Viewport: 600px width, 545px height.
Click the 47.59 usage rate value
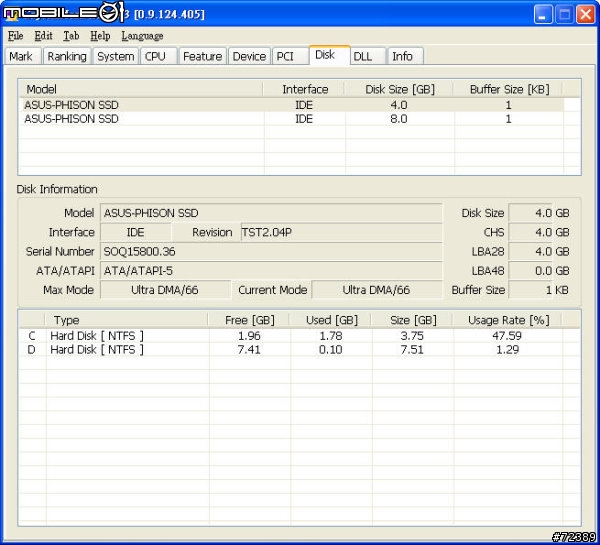point(507,336)
